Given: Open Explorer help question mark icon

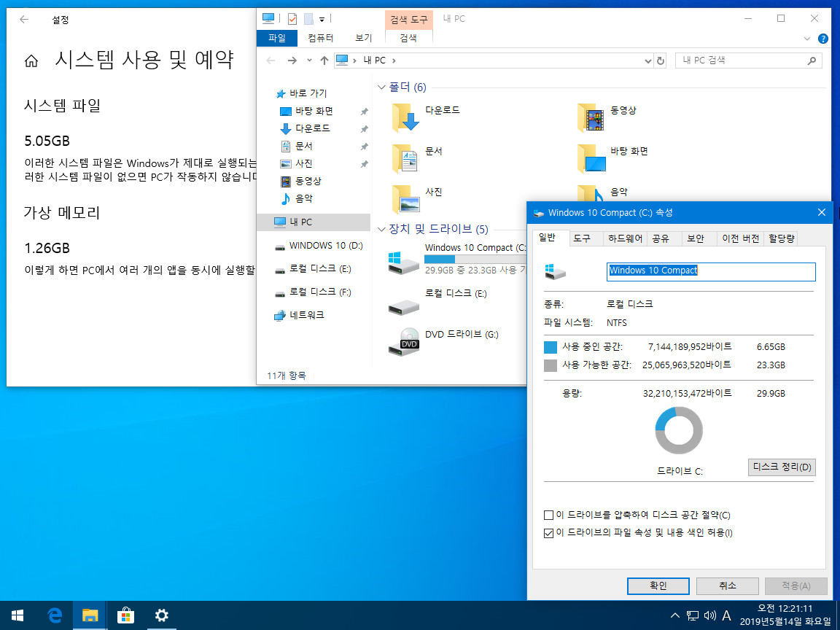Looking at the screenshot, I should click(822, 39).
